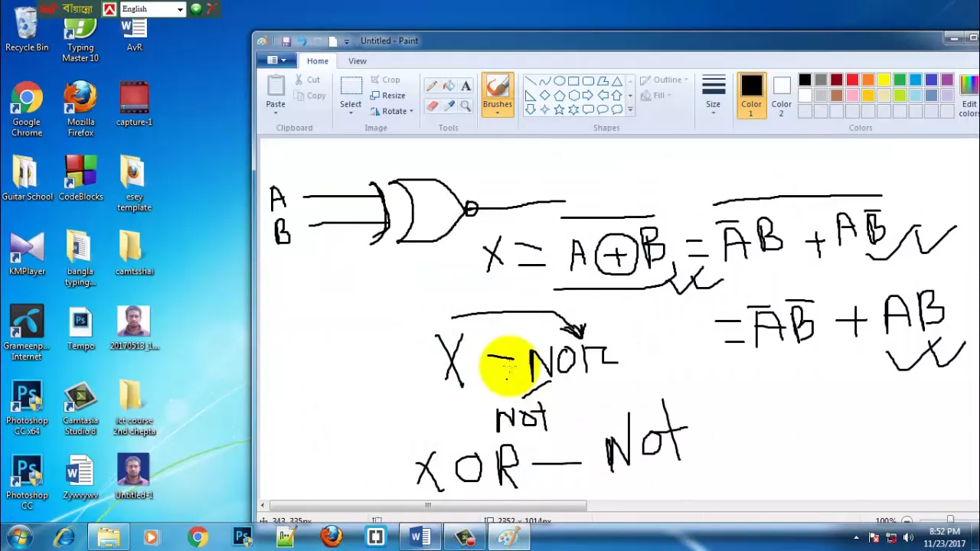Click the Crop button
Image resolution: width=980 pixels, height=551 pixels.
[384, 80]
